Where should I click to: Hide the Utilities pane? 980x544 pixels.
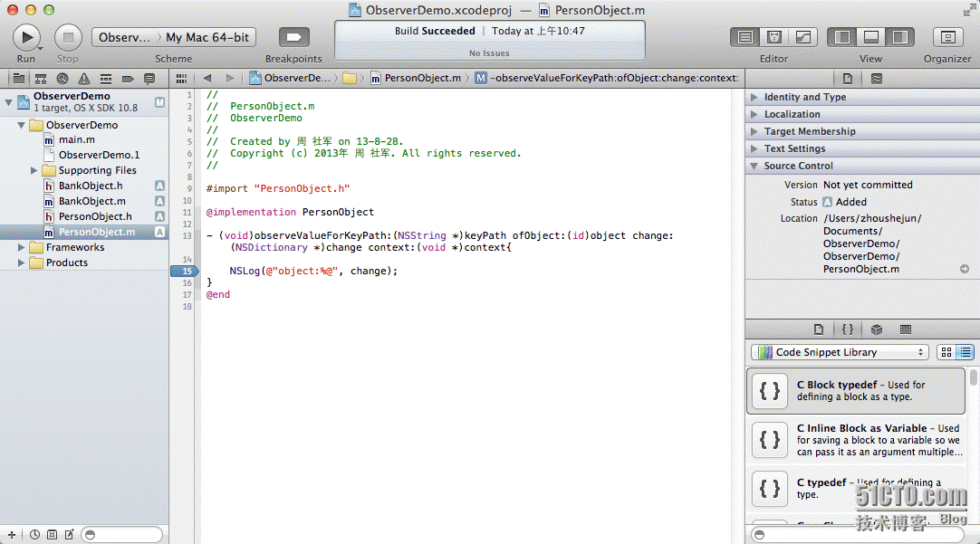[900, 37]
